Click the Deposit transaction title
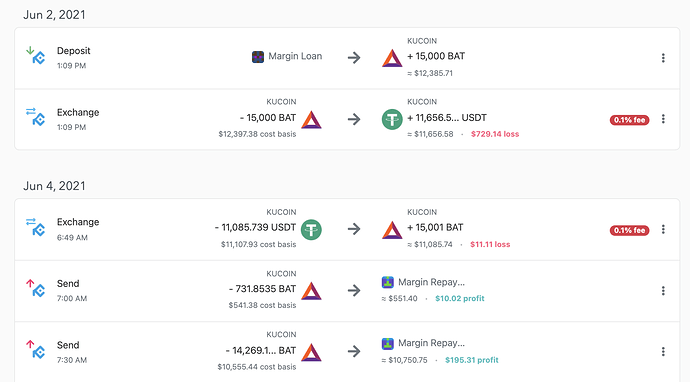This screenshot has height=382, width=690. pyautogui.click(x=73, y=51)
